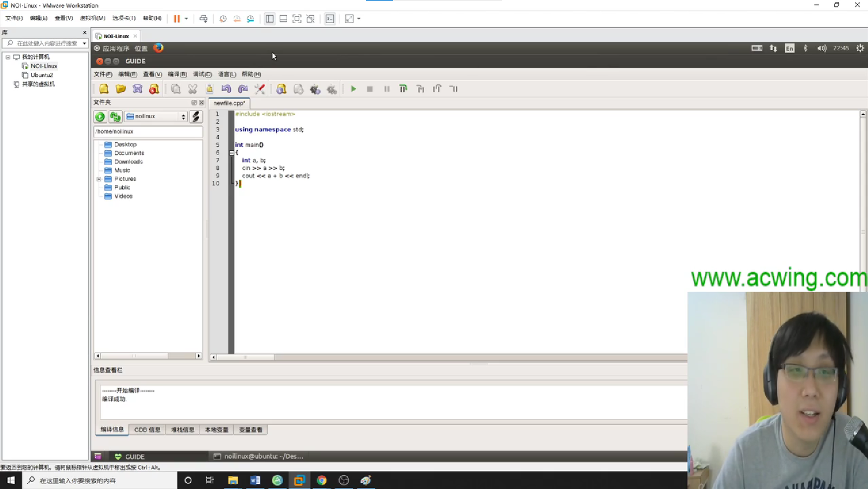Image resolution: width=868 pixels, height=489 pixels.
Task: Click VMware pause virtual machine button
Action: (177, 19)
